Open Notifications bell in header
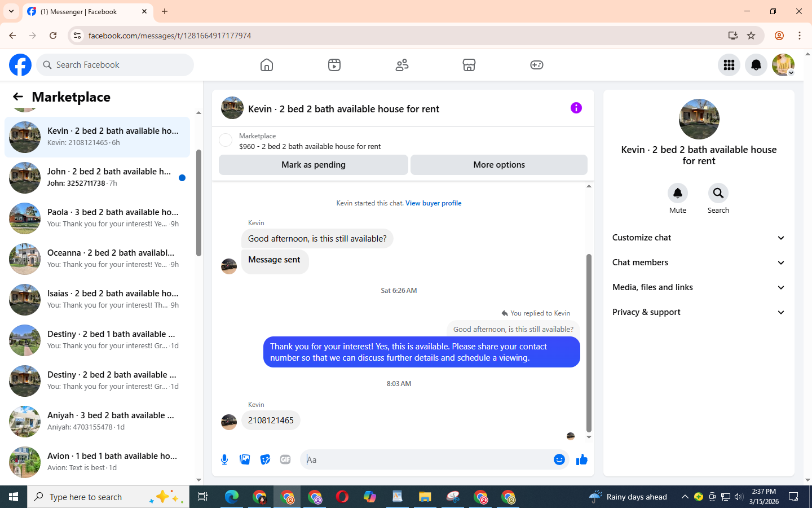The image size is (812, 508). click(756, 65)
